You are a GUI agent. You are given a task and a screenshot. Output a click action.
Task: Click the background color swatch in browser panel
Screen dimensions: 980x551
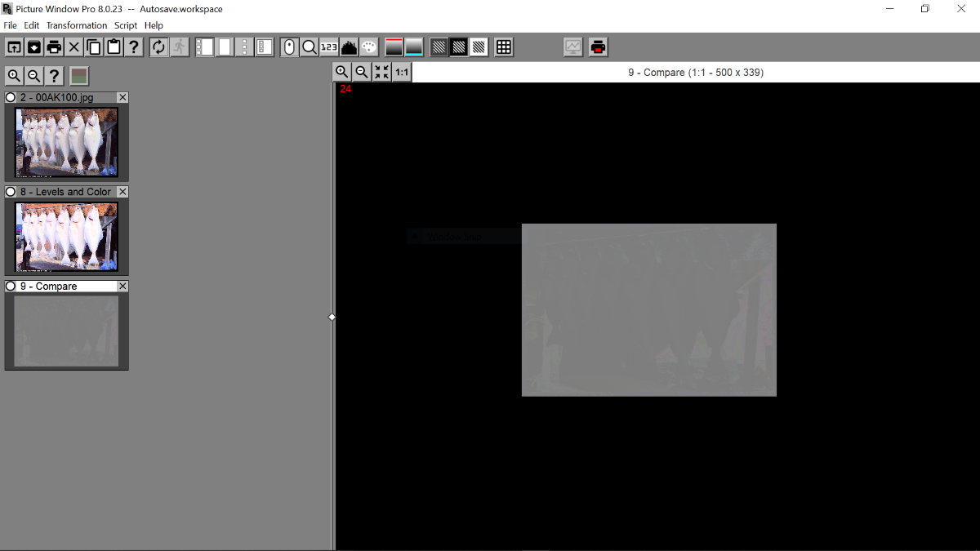tap(79, 76)
